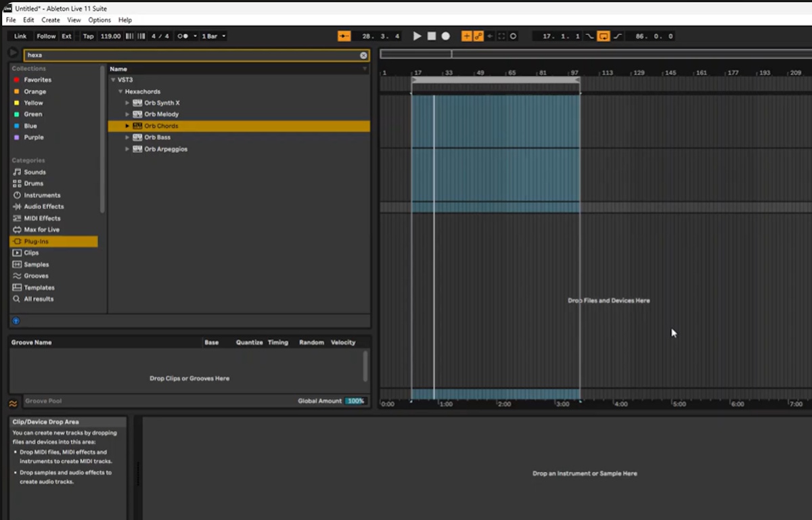Toggle the Punch-Out switch
The image size is (812, 520).
click(x=617, y=36)
